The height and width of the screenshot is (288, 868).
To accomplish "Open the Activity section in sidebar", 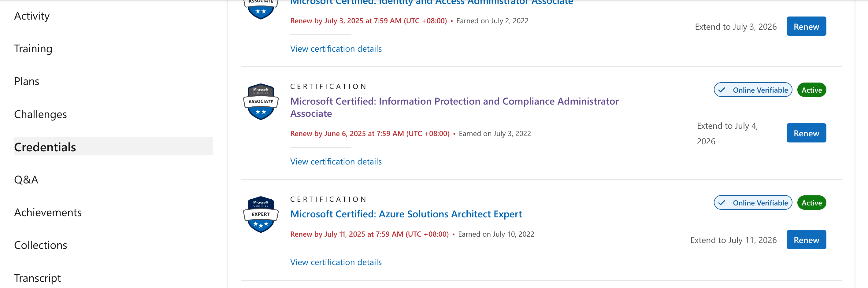I will point(32,16).
